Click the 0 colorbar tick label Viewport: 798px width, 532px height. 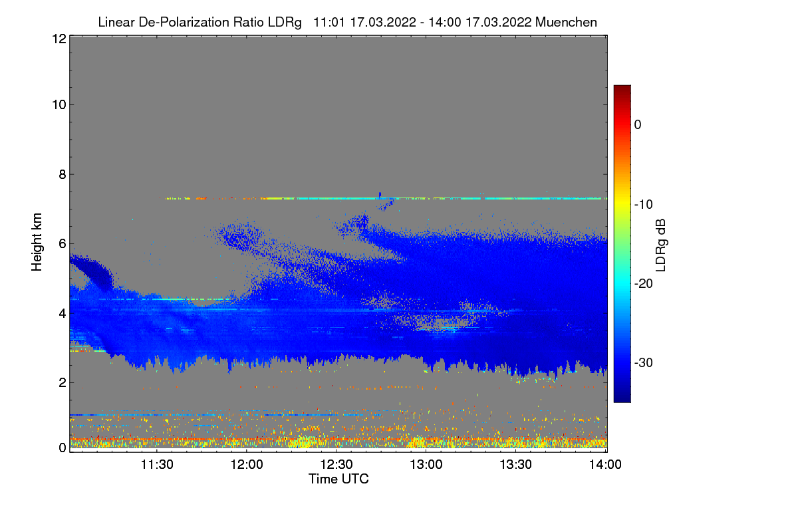click(x=638, y=125)
